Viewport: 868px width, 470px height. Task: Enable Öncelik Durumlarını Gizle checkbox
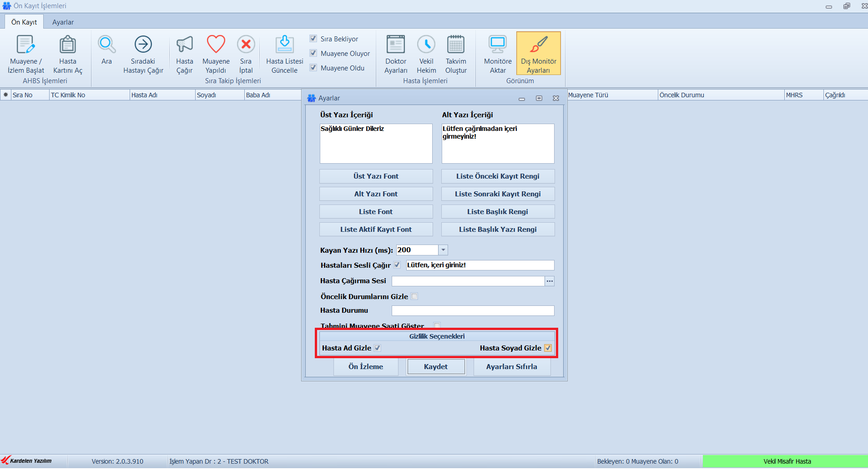pos(414,296)
